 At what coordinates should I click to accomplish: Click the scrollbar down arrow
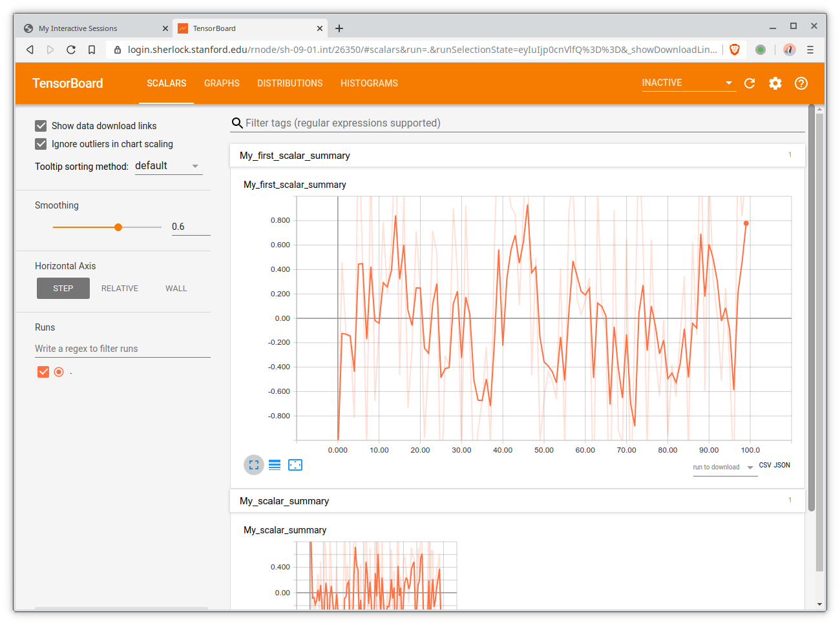pyautogui.click(x=820, y=605)
